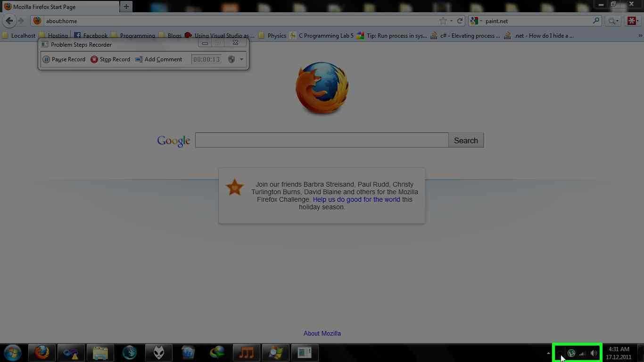Click the site identity Firefox icon in URL bar
This screenshot has width=644, height=362.
[x=37, y=21]
